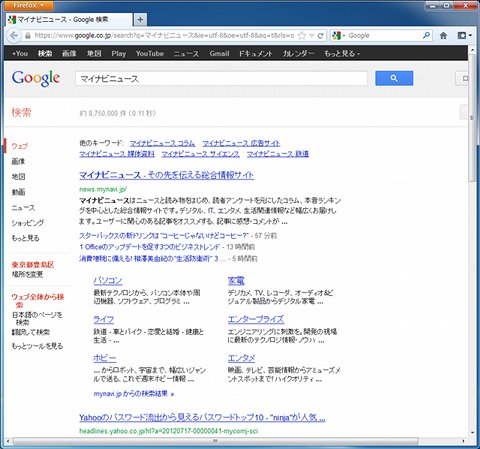Open YouTube in the Google bar
Viewport: 480px width, 449px height.
[x=150, y=53]
